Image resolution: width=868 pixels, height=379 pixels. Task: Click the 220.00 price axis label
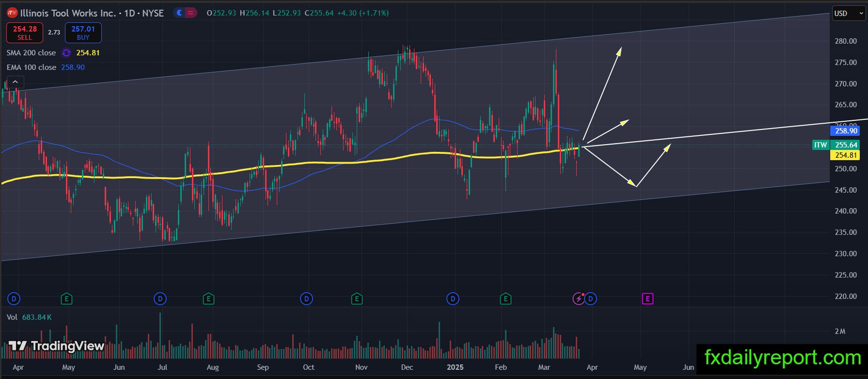point(846,297)
